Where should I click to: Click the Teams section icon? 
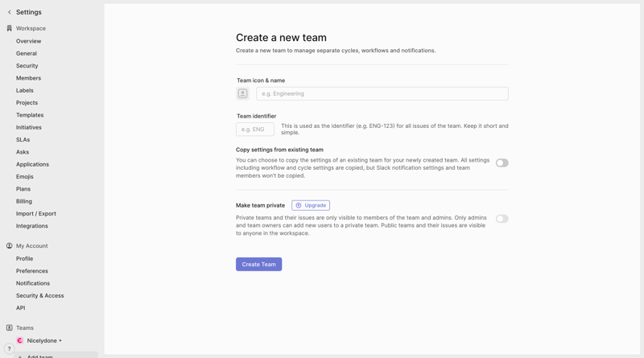pyautogui.click(x=10, y=327)
